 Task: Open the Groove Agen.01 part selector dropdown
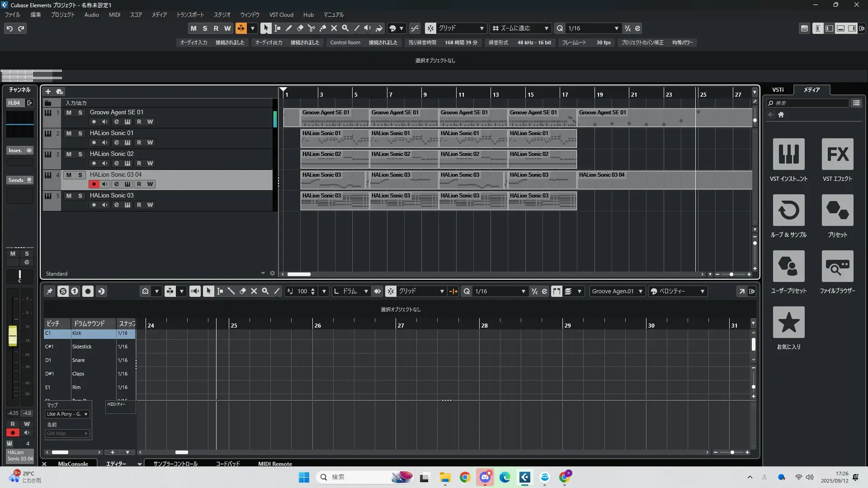pyautogui.click(x=640, y=291)
